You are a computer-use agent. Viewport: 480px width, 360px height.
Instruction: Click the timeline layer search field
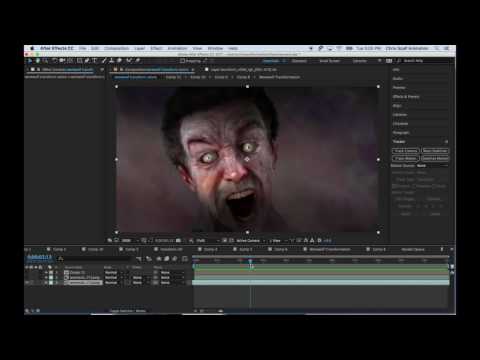(95, 258)
